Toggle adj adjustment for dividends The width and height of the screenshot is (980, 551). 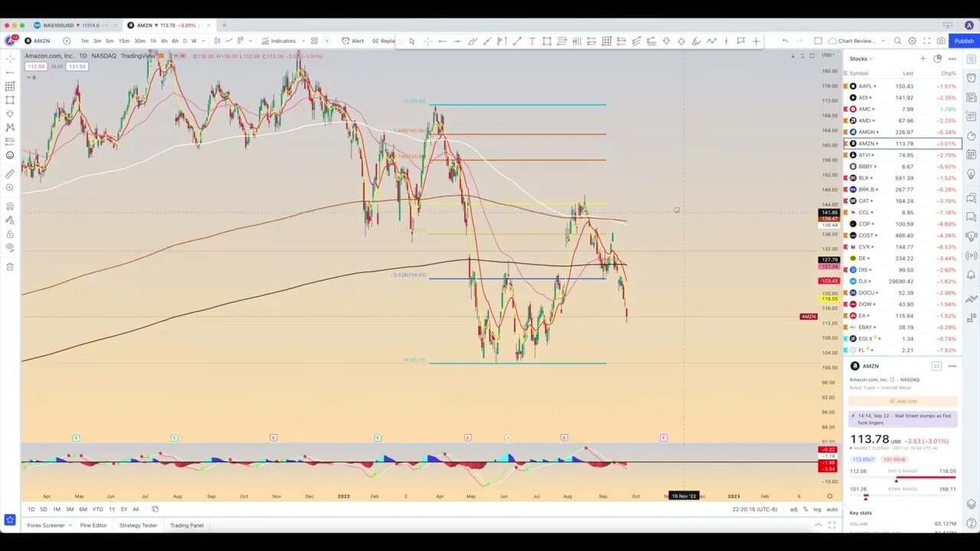click(793, 509)
